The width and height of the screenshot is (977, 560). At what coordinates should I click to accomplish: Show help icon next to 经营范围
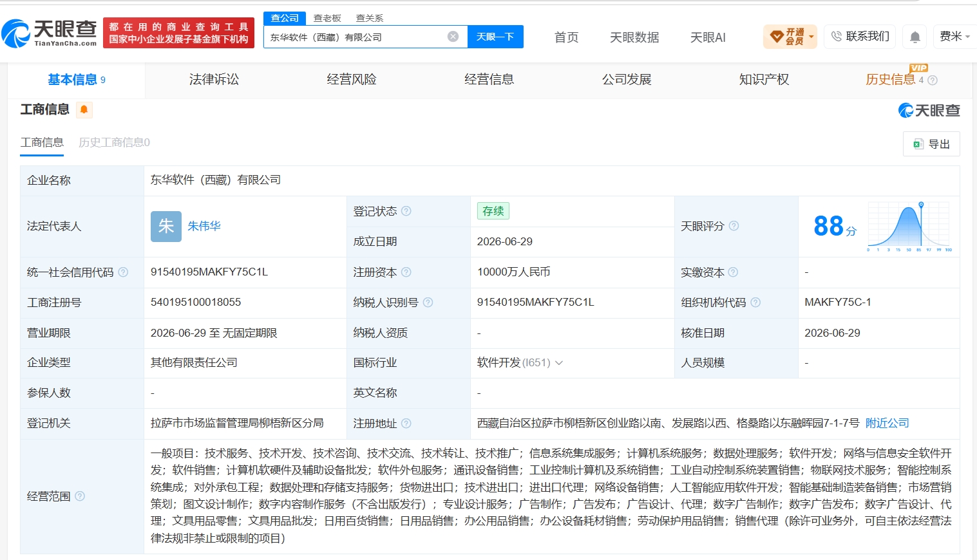click(x=80, y=496)
